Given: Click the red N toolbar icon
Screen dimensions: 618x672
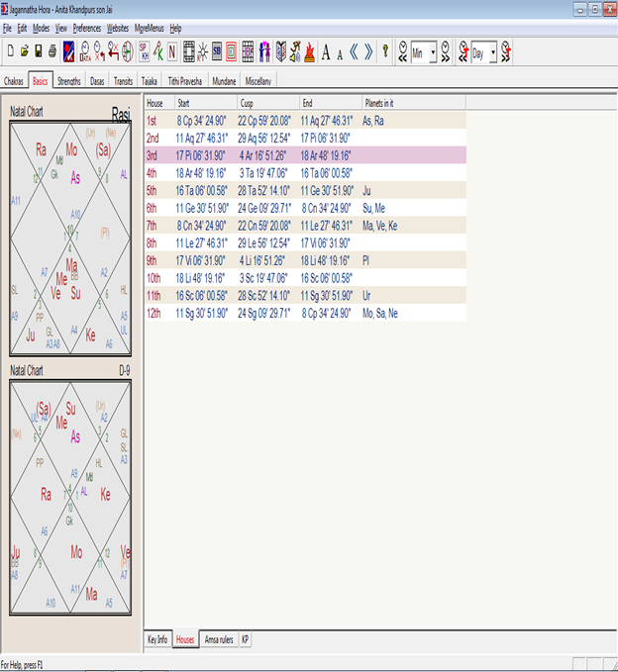Looking at the screenshot, I should pyautogui.click(x=172, y=49).
